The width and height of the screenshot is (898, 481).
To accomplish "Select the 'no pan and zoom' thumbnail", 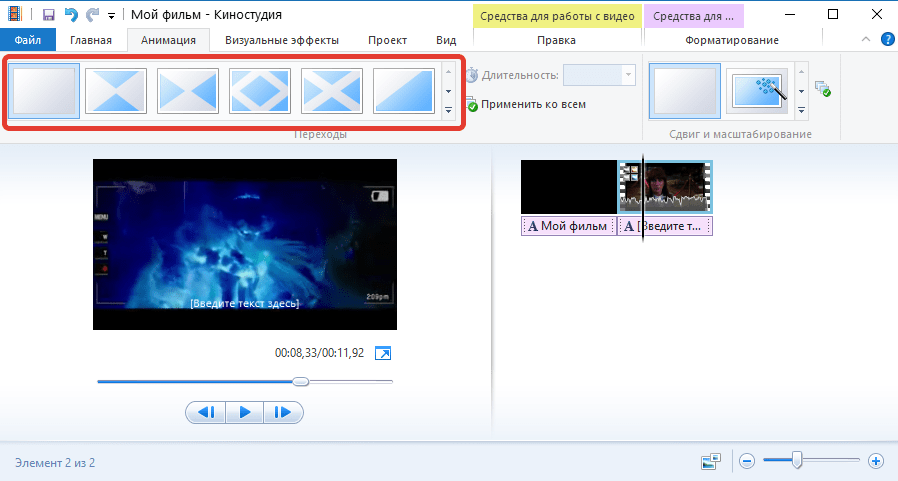I will (x=685, y=91).
